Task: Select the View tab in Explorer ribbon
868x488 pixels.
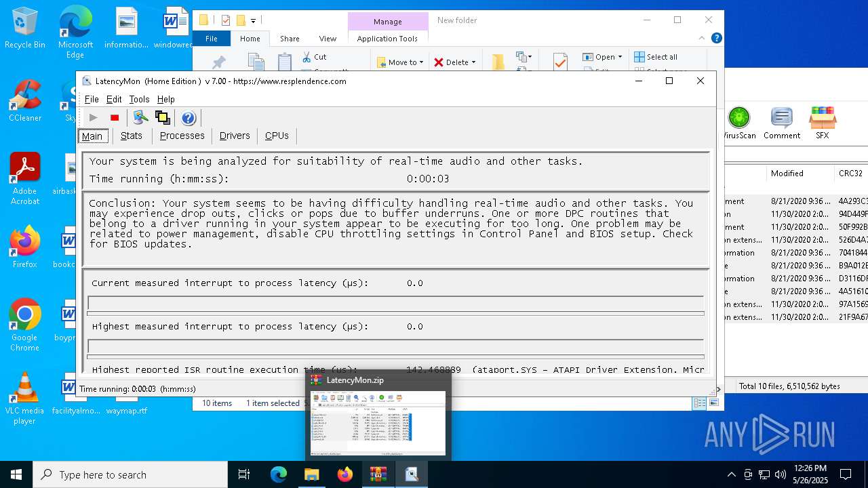Action: [x=328, y=39]
